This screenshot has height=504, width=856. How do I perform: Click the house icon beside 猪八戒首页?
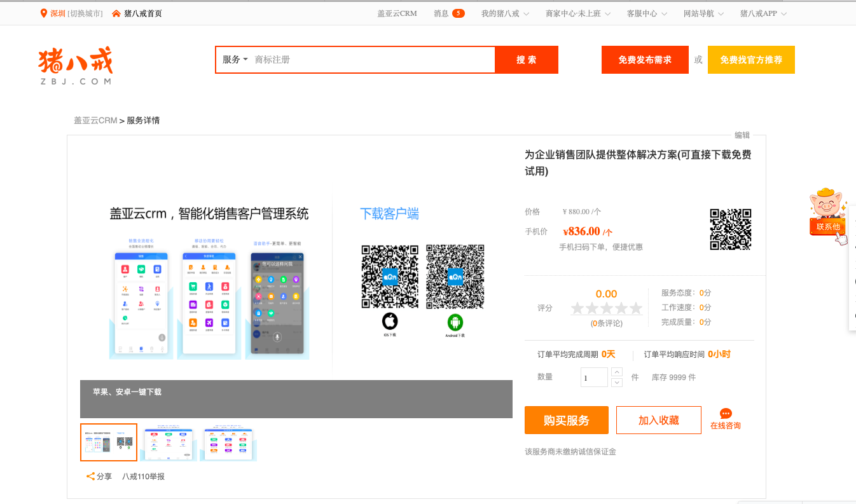pyautogui.click(x=116, y=13)
